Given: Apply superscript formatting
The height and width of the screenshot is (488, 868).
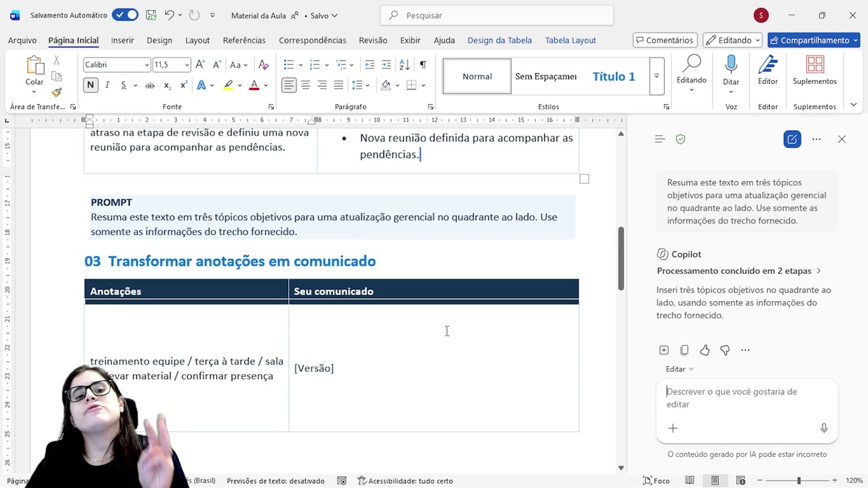Looking at the screenshot, I should click(184, 85).
